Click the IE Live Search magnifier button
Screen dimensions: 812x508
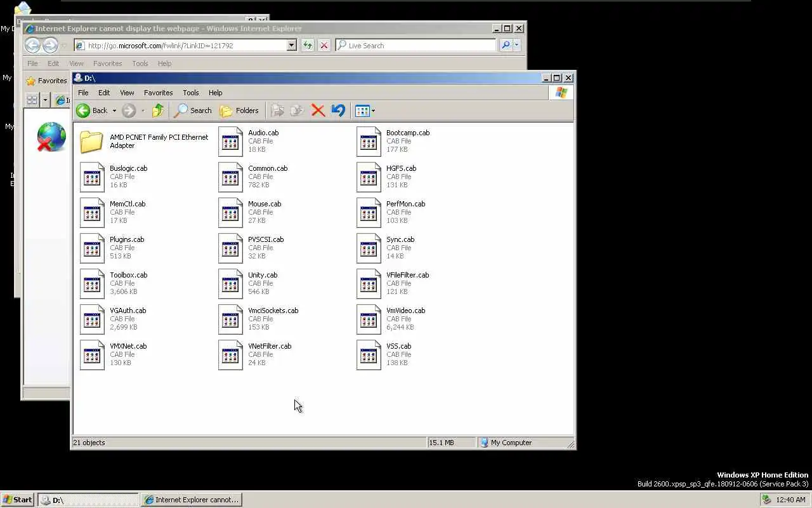coord(506,45)
